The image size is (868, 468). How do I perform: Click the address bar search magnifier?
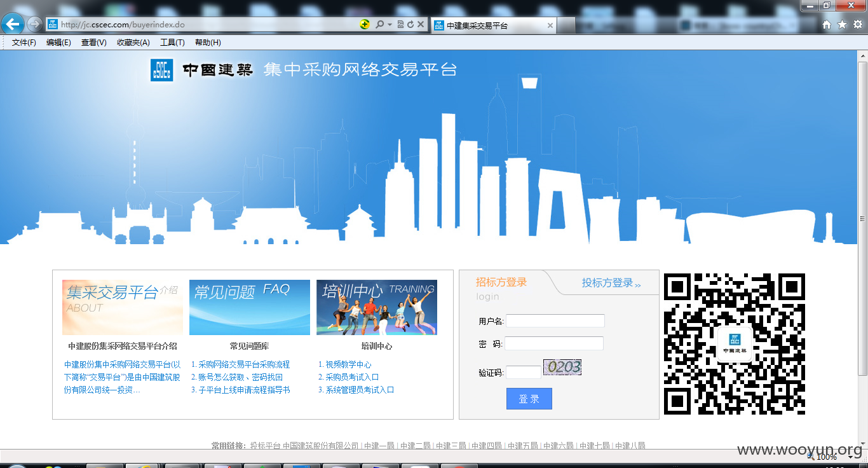coord(379,24)
